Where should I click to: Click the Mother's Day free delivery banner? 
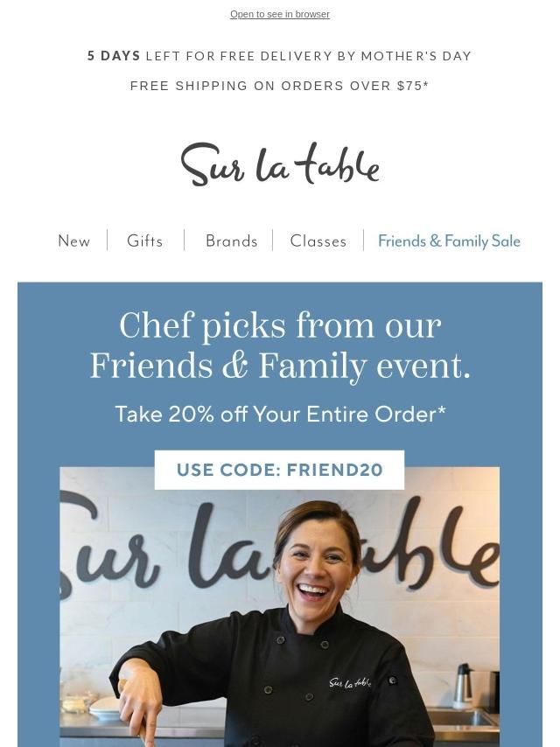point(280,56)
